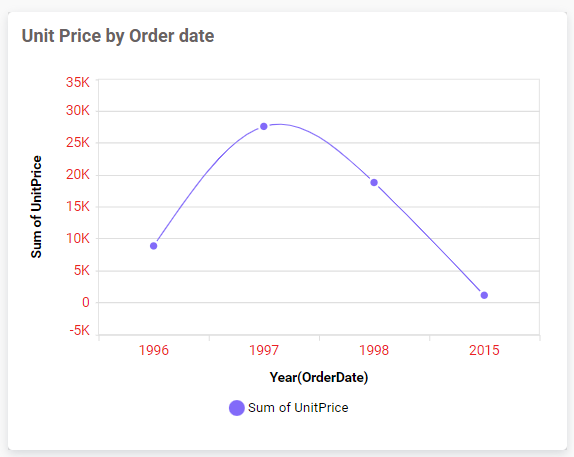Click the 1998 data point marker

pyautogui.click(x=374, y=182)
